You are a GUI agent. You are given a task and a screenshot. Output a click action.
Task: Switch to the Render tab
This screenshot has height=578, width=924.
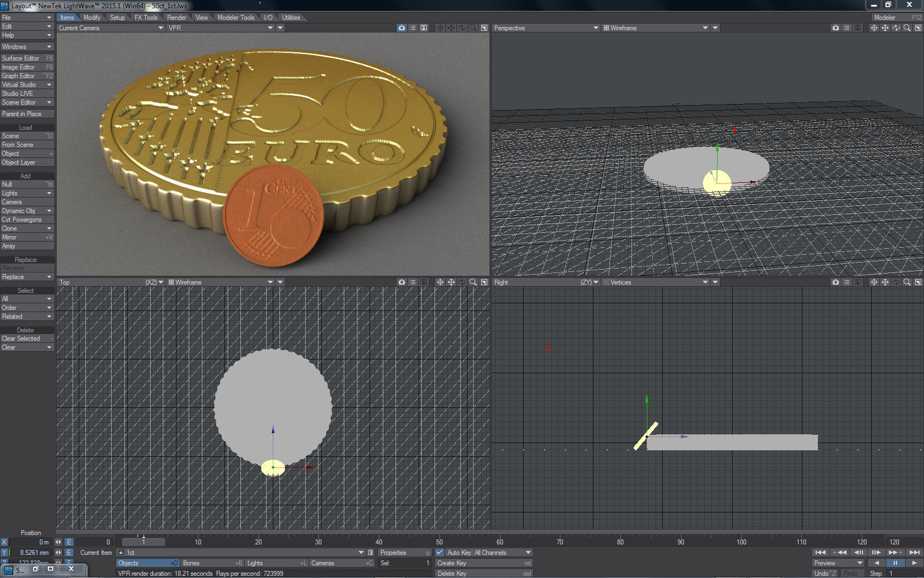click(177, 18)
